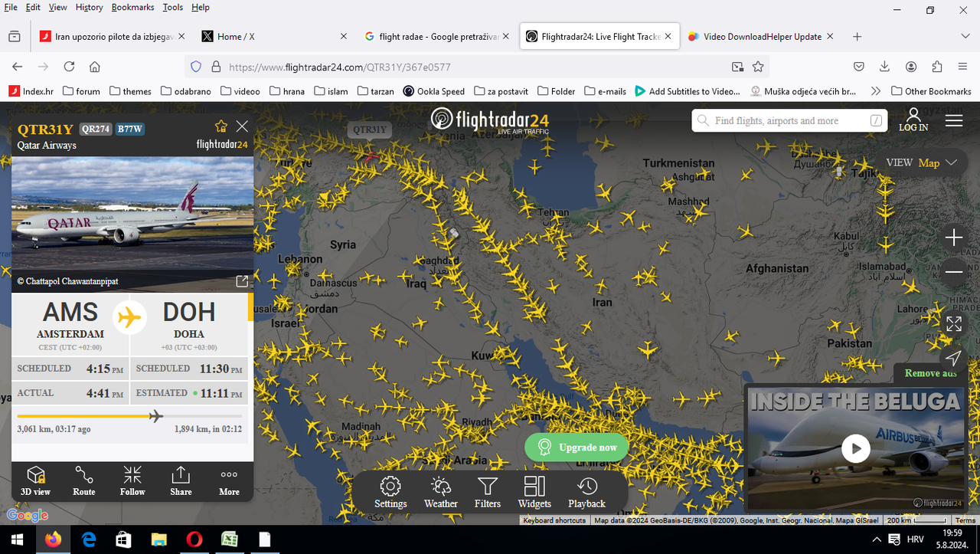Toggle fullscreen map mode

tap(954, 324)
